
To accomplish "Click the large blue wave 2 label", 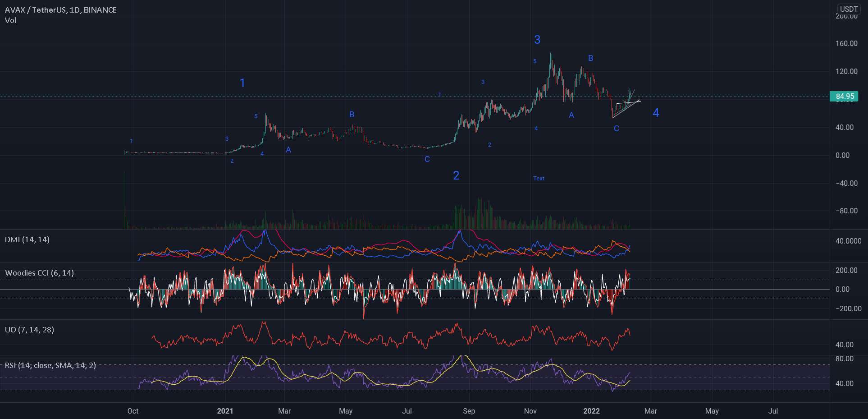I will [456, 175].
